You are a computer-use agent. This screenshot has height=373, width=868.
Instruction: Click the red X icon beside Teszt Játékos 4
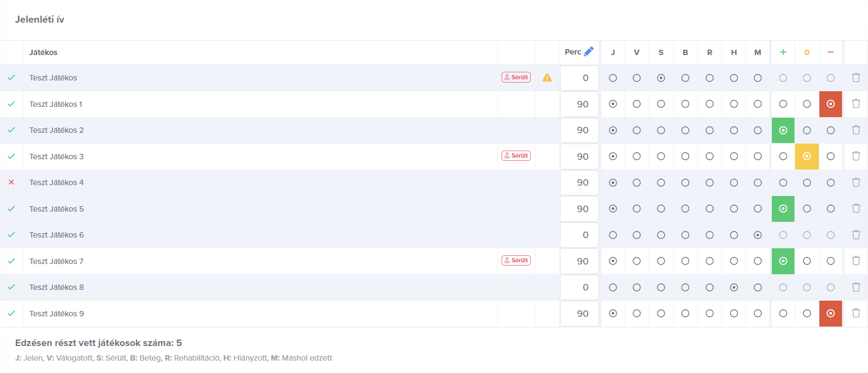[x=11, y=182]
